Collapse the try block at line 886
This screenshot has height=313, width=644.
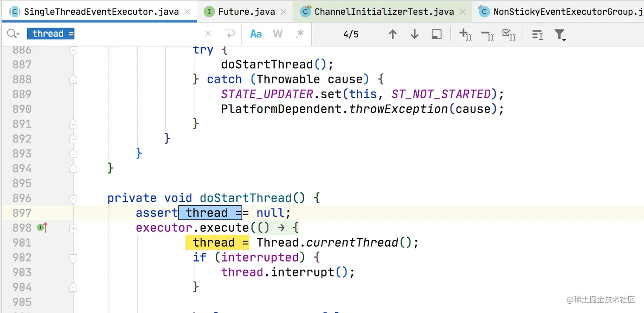tap(73, 50)
